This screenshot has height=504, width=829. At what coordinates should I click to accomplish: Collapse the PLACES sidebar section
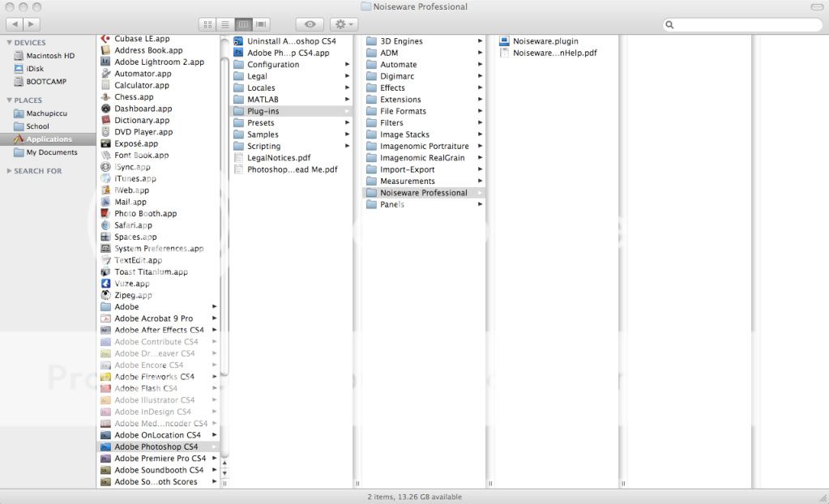pyautogui.click(x=9, y=100)
